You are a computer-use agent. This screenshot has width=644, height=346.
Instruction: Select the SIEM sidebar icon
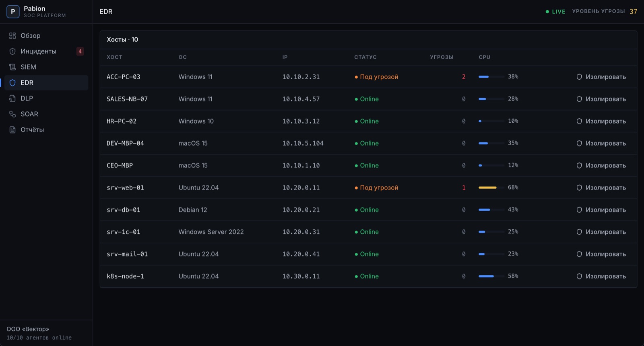tap(12, 67)
